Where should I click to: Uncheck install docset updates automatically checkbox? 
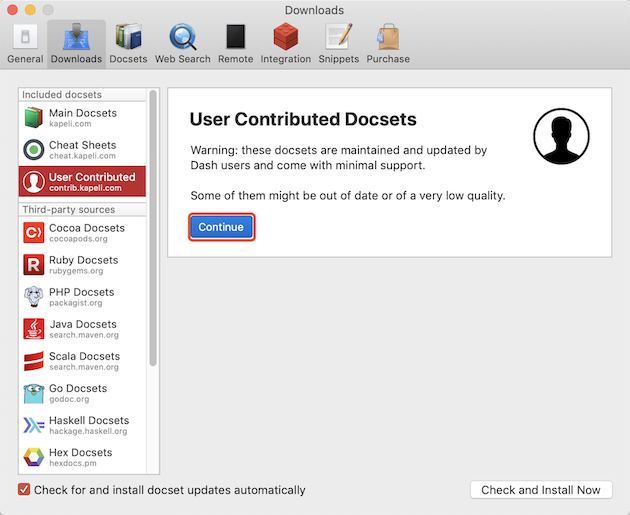pyautogui.click(x=24, y=490)
